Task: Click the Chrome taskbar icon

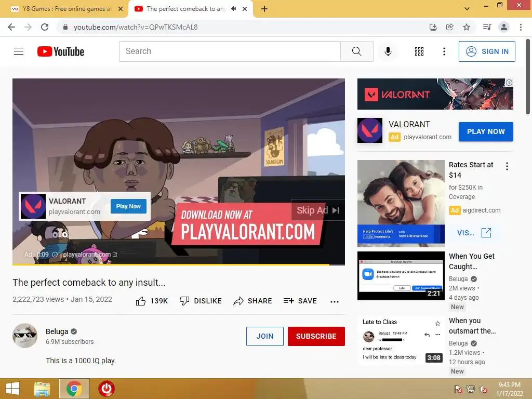Action: pos(74,389)
